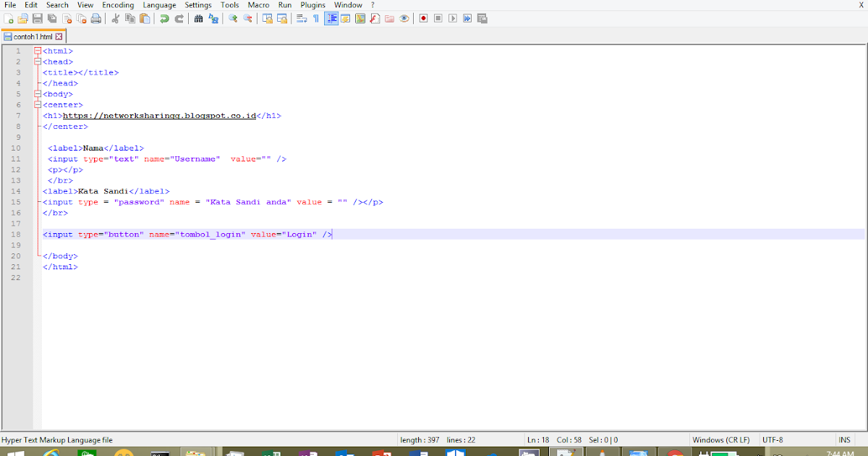Open the Encoding menu
The image size is (868, 456).
click(x=118, y=4)
